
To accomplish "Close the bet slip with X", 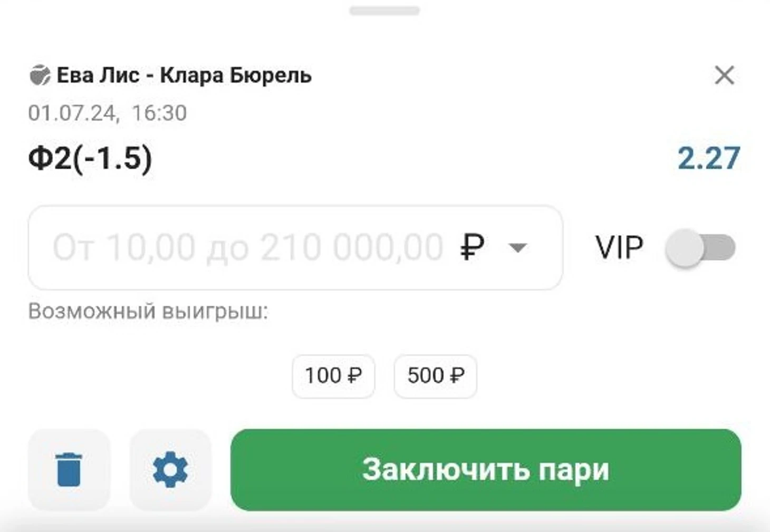I will click(725, 75).
